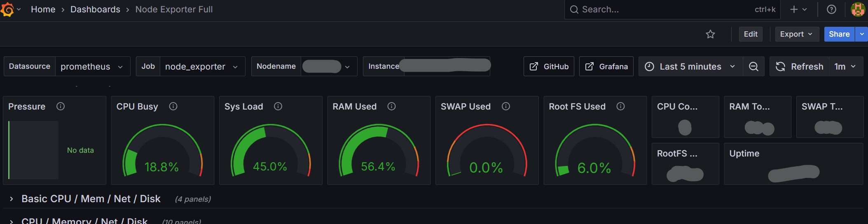Click the RootFS ... panel title
The width and height of the screenshot is (868, 224).
pos(677,154)
